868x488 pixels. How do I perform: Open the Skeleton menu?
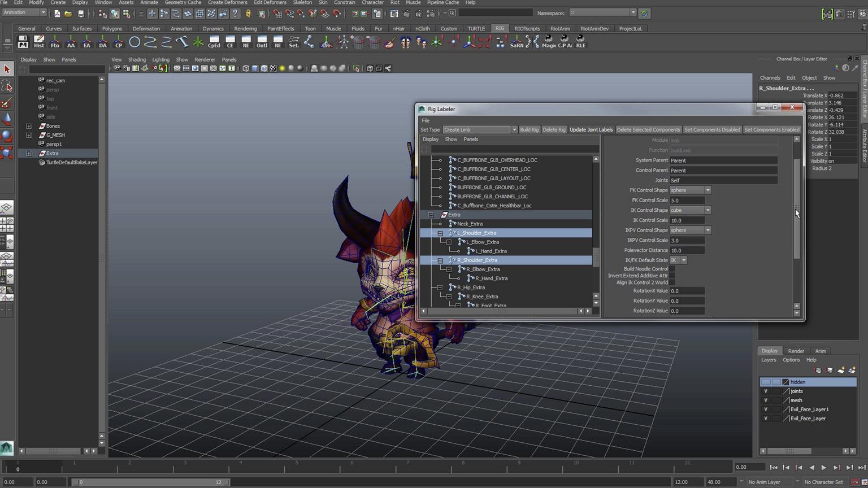point(302,3)
